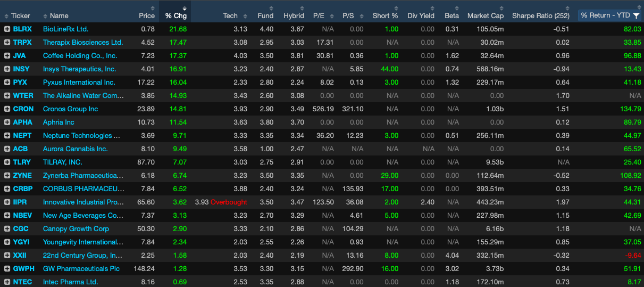Viewport: 644px width, 287px height.
Task: Click the red Overbought label for IIPR
Action: point(229,202)
